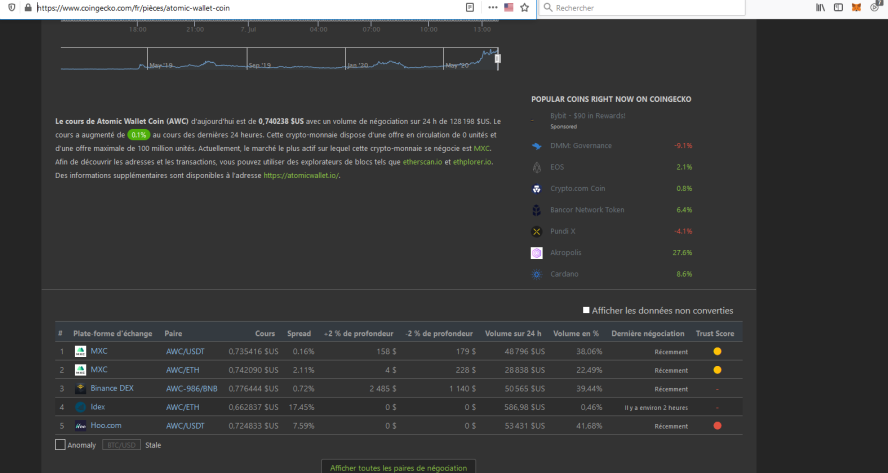Open the etherscan.io explorer link
Screen dimensions: 888x473
[x=422, y=162]
